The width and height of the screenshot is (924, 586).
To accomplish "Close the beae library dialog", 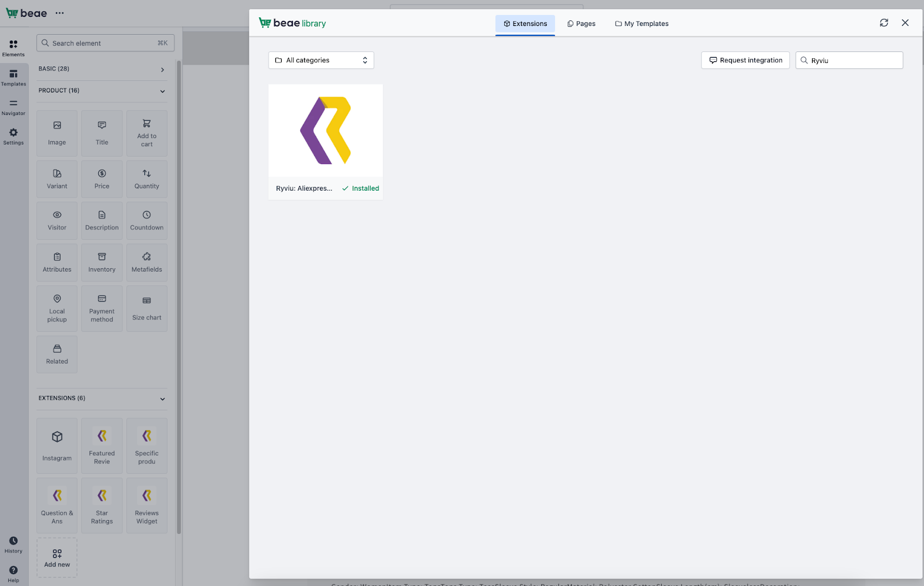I will tap(906, 23).
